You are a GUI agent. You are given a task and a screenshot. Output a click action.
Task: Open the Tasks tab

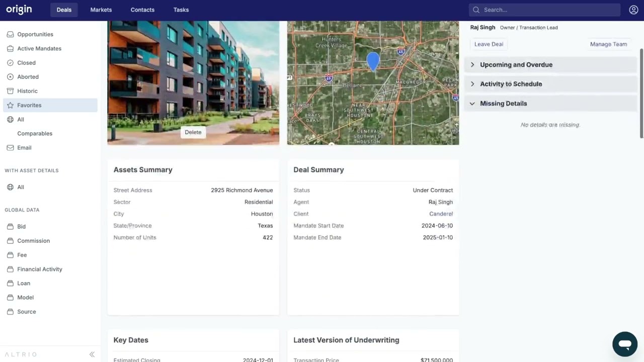click(181, 10)
